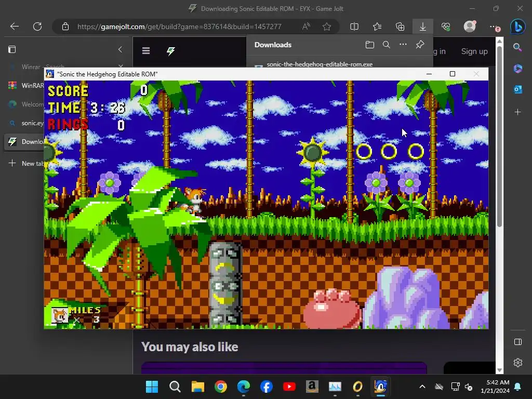
Task: Add a sidebar app with the plus icon
Action: (518, 112)
